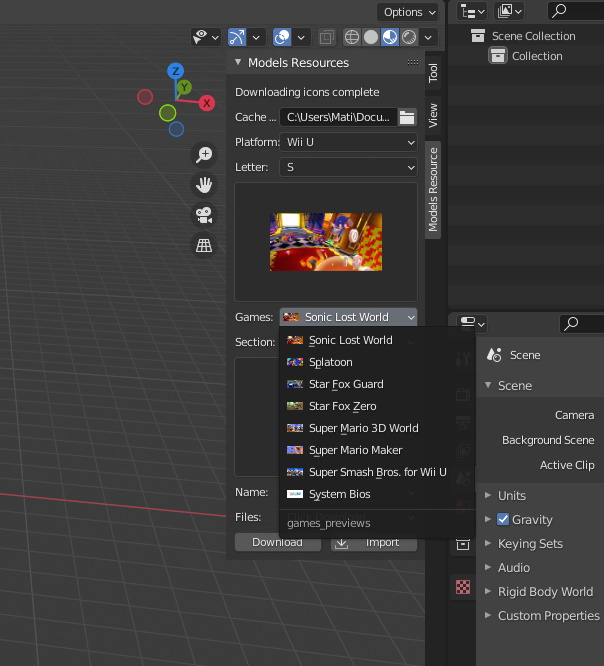Select Sonic Lost World from the list
The height and width of the screenshot is (666, 604).
click(x=376, y=340)
